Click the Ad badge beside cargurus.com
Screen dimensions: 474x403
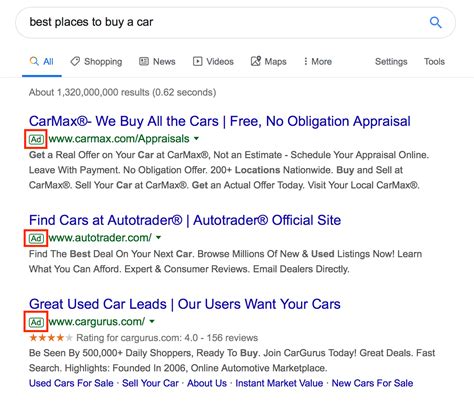coord(36,322)
